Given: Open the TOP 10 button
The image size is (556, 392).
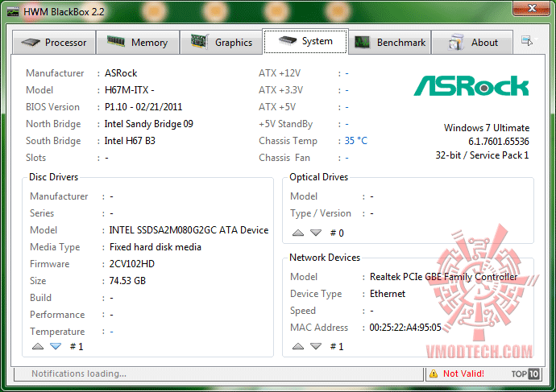Looking at the screenshot, I should click(525, 373).
